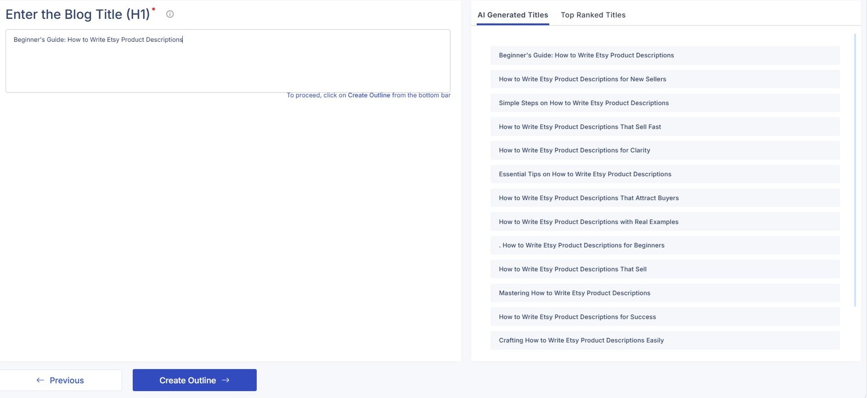This screenshot has width=868, height=398.
Task: Select title ending 'That Sell Fast'
Action: pyautogui.click(x=665, y=127)
